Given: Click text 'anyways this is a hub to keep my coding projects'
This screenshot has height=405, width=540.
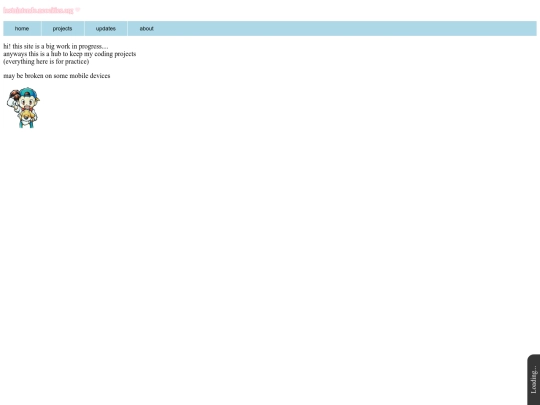Looking at the screenshot, I should (x=70, y=54).
